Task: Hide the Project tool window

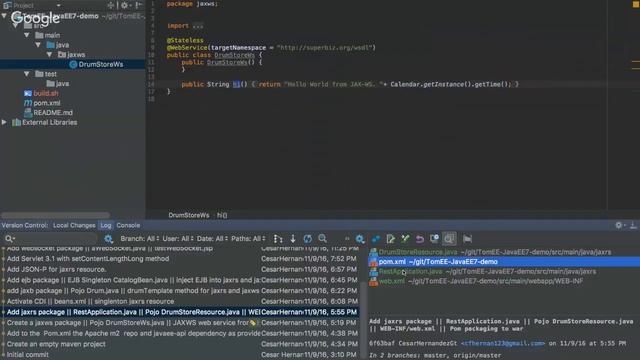Action: [139, 5]
